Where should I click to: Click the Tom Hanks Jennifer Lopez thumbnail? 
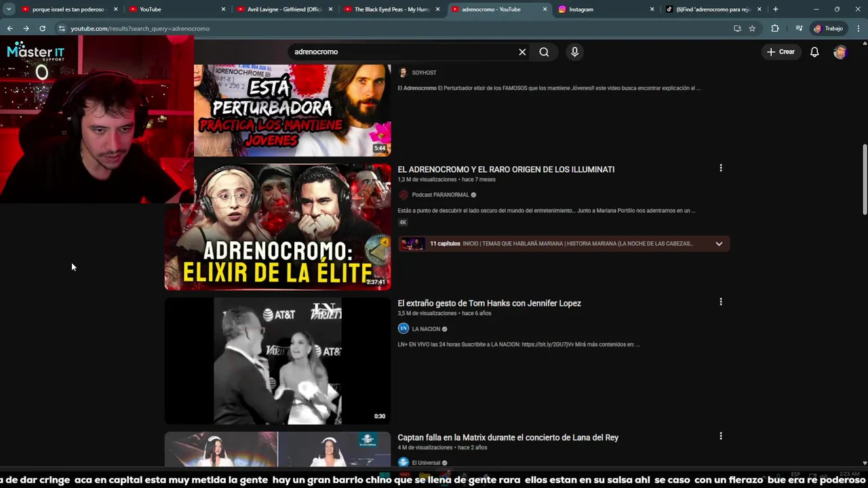(x=277, y=361)
